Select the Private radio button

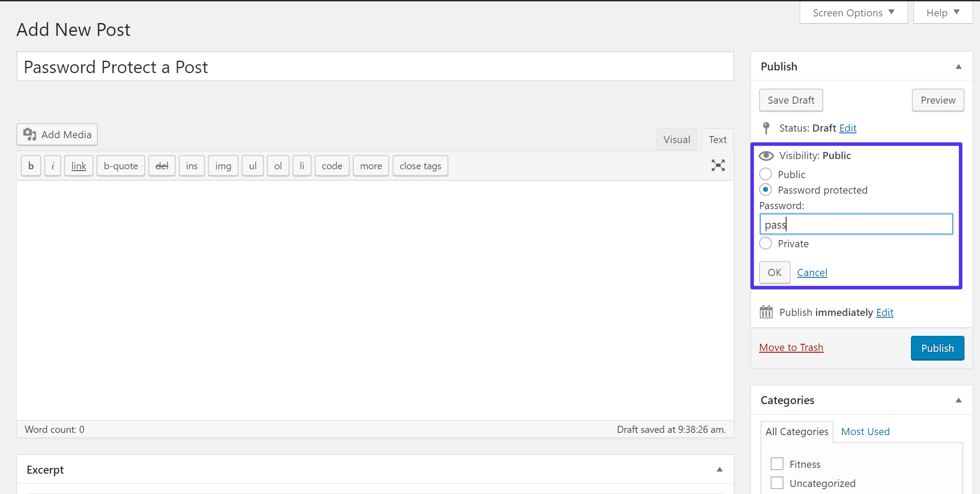[x=765, y=244]
